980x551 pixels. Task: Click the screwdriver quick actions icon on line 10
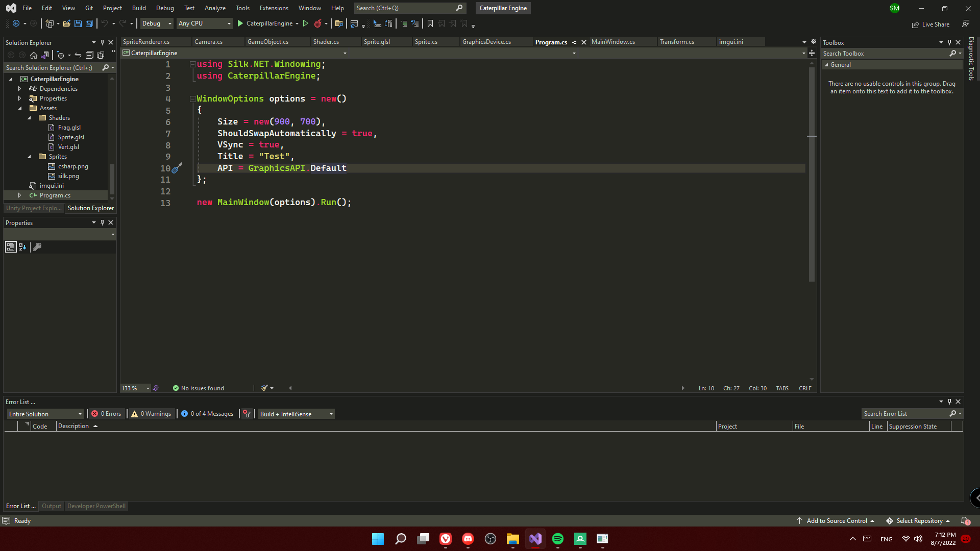point(177,168)
